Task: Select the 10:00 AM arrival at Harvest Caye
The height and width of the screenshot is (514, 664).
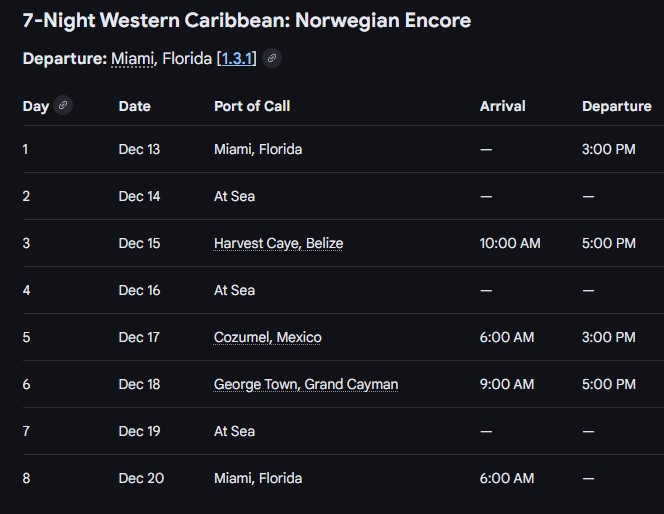Action: pos(510,243)
